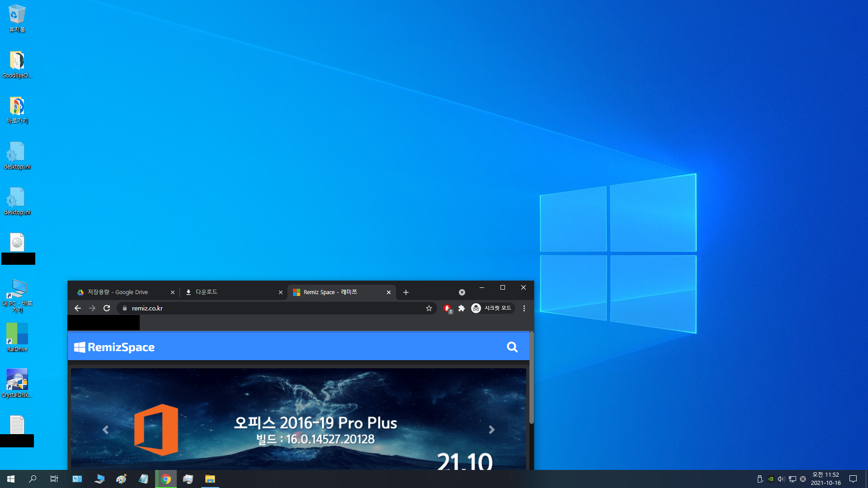Maximize the Chrome window
Image resolution: width=868 pixels, height=488 pixels.
coord(502,287)
